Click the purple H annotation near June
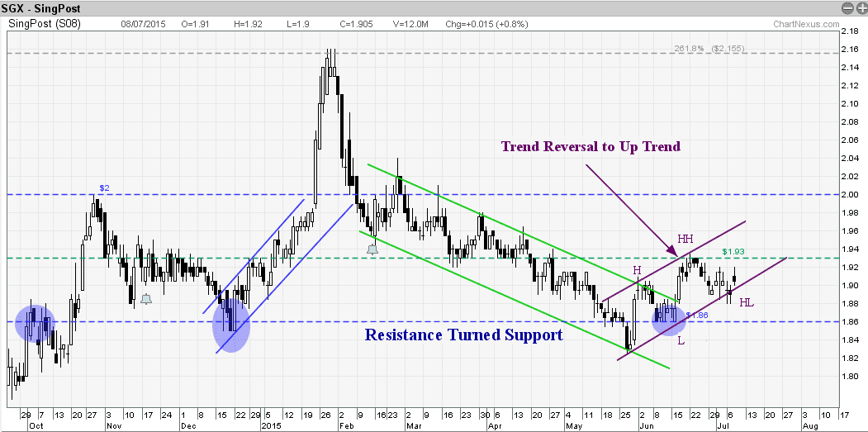 pyautogui.click(x=637, y=270)
